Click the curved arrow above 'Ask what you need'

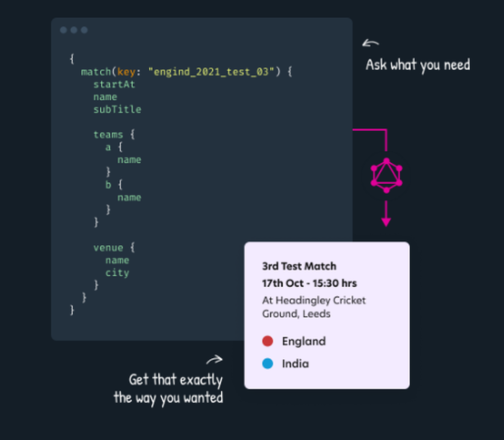click(370, 43)
